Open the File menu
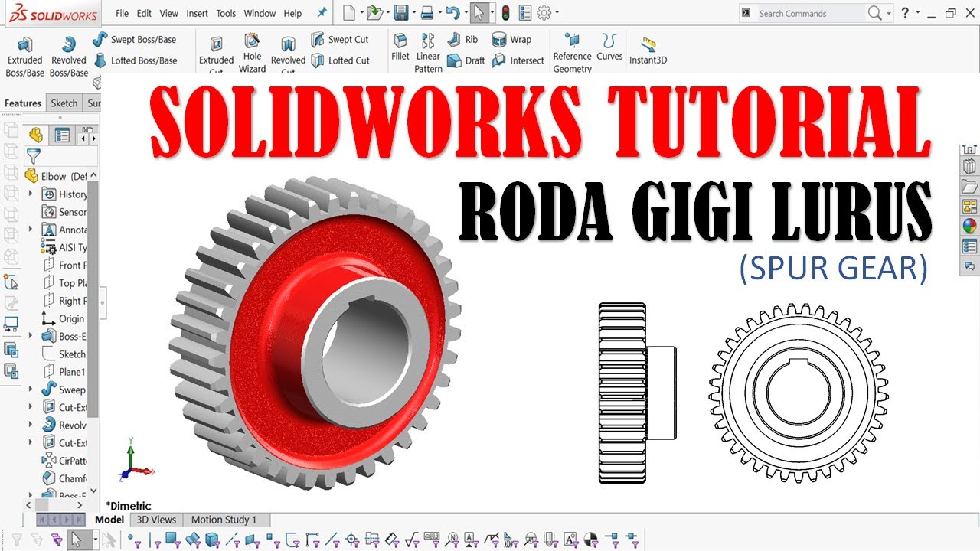The height and width of the screenshot is (551, 980). (122, 13)
